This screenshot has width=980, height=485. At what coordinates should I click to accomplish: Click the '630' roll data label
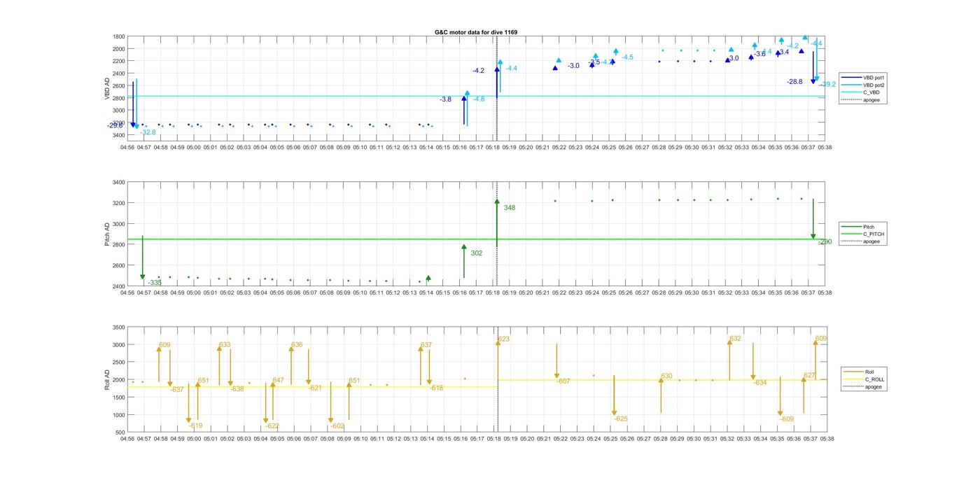666,377
